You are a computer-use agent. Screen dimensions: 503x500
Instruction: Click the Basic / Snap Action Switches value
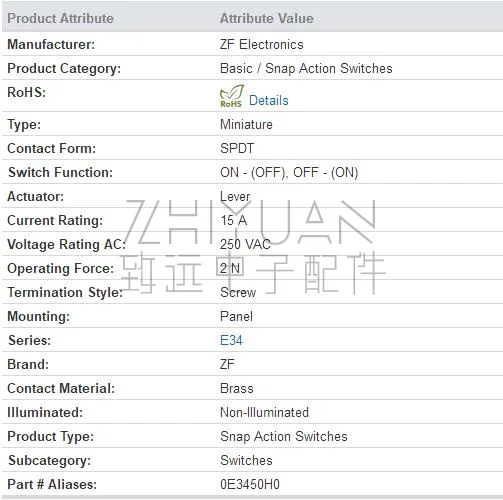click(x=306, y=68)
